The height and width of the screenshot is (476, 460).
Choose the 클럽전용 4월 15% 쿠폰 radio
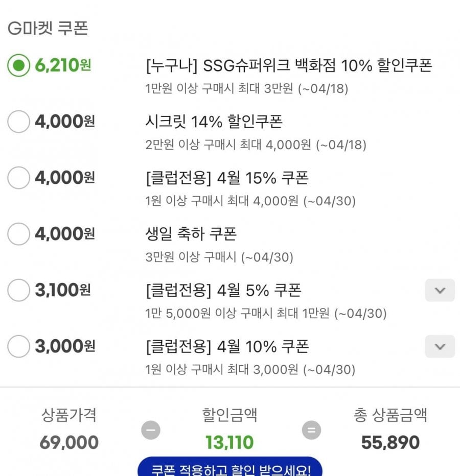pyautogui.click(x=19, y=178)
